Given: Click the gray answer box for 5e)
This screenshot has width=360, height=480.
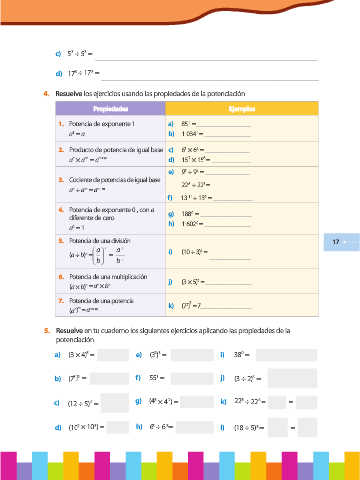Looking at the screenshot, I should [192, 355].
